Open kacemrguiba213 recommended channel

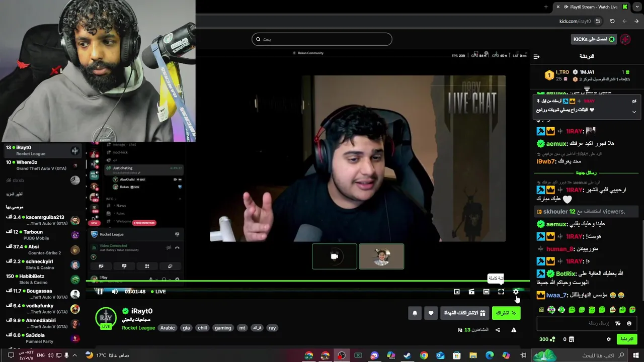point(43,220)
